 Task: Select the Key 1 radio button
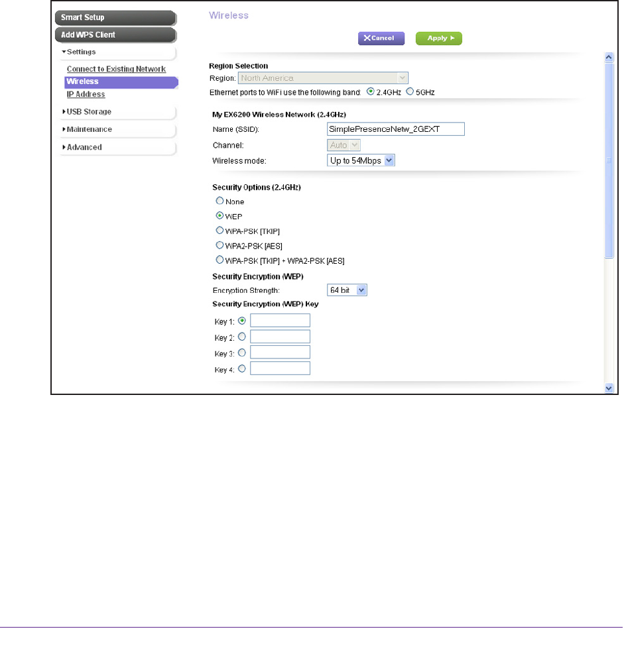click(x=242, y=321)
